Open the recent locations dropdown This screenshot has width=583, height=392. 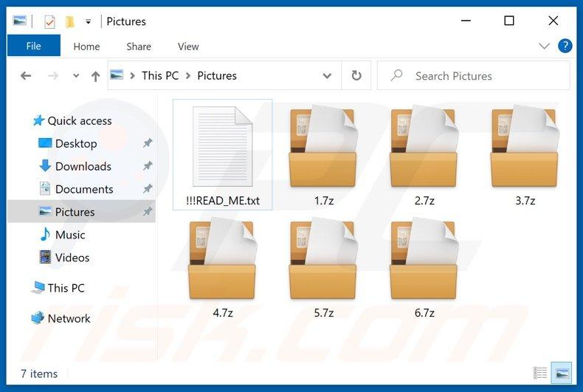(76, 75)
